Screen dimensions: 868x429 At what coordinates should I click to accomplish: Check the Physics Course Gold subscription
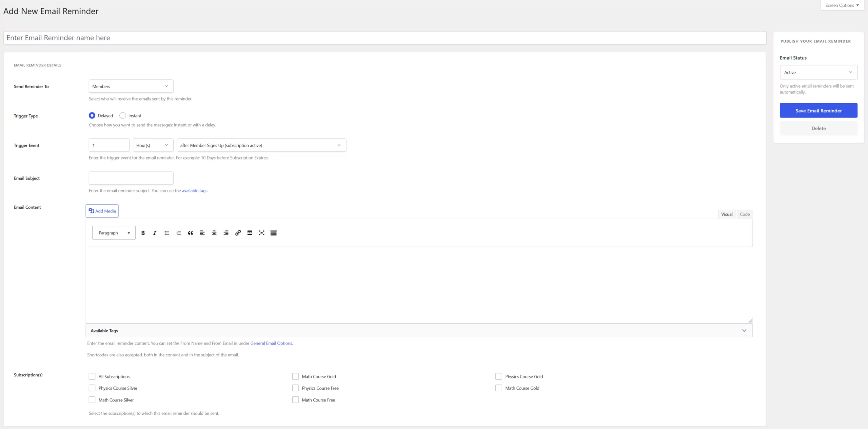pos(498,376)
